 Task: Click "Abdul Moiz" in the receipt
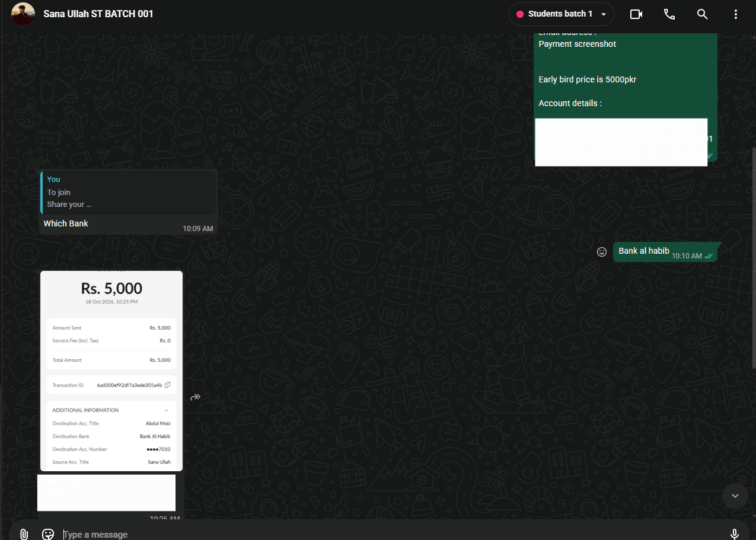click(158, 423)
